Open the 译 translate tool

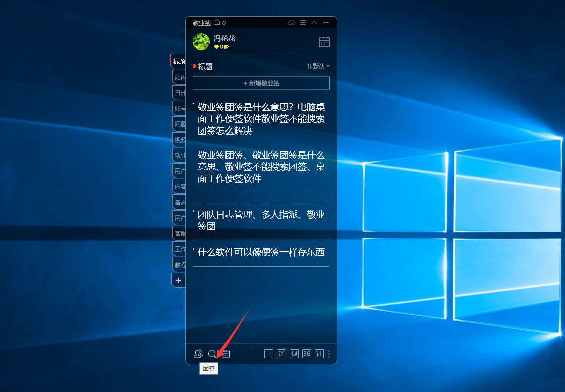coord(281,354)
